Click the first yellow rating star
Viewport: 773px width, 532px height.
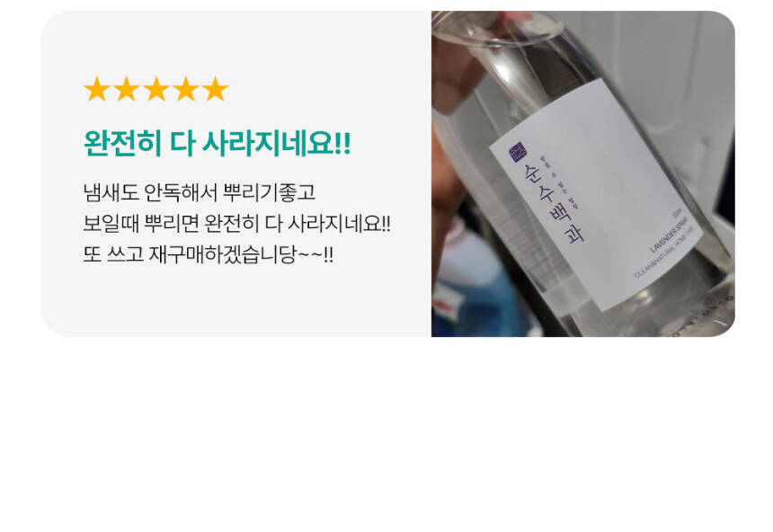tap(97, 89)
